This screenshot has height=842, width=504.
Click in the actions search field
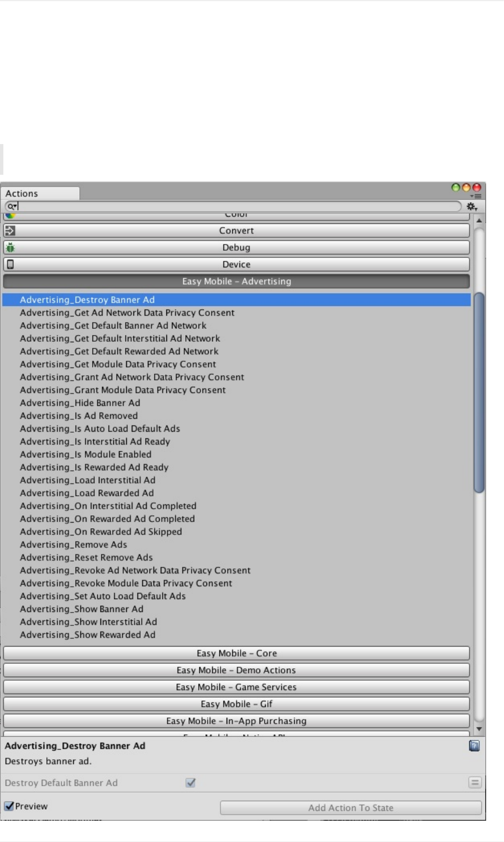tap(234, 207)
